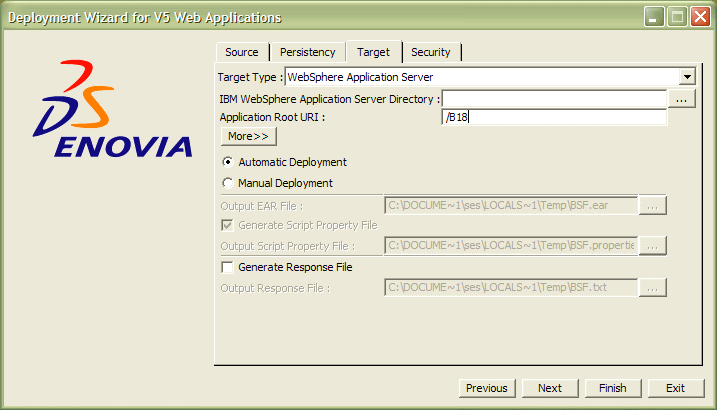Click the Target Type label
Viewport: 717px width, 410px height.
tap(250, 77)
